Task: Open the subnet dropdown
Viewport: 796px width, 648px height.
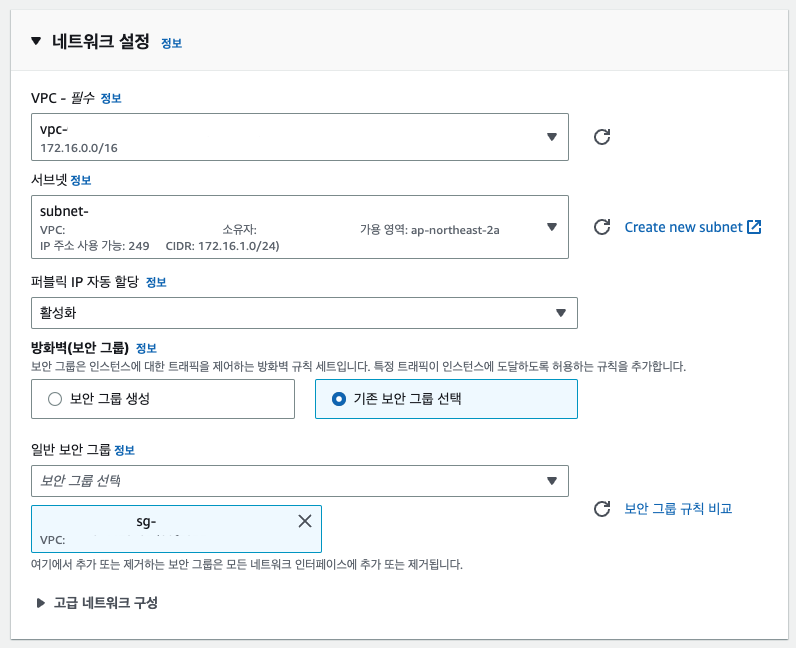Action: (300, 227)
